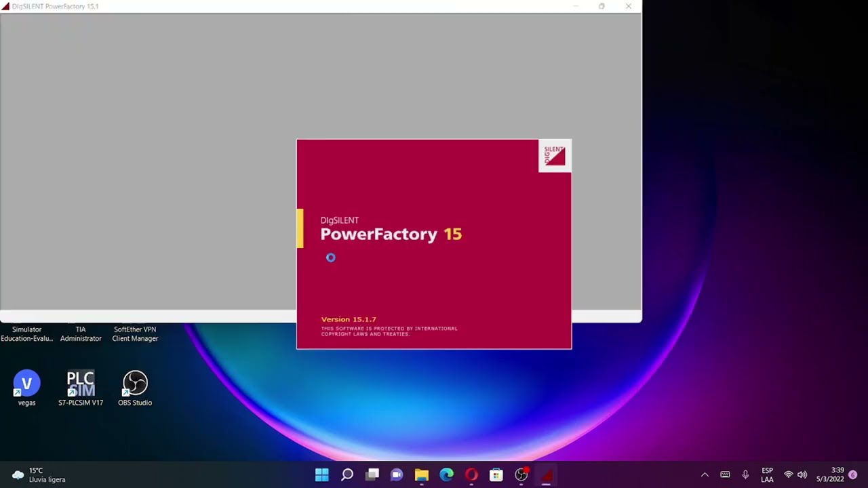Open the vegas desktop shortcut
The image size is (868, 488).
coord(26,388)
